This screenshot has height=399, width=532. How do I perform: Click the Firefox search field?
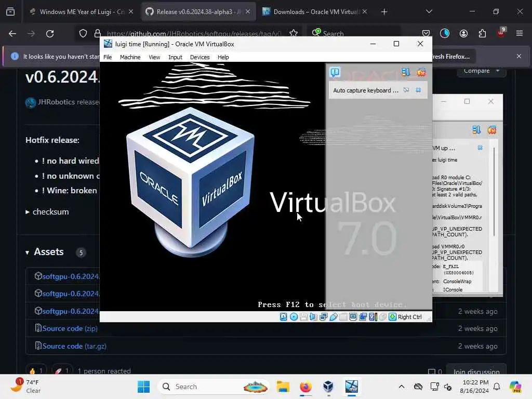pos(353,34)
